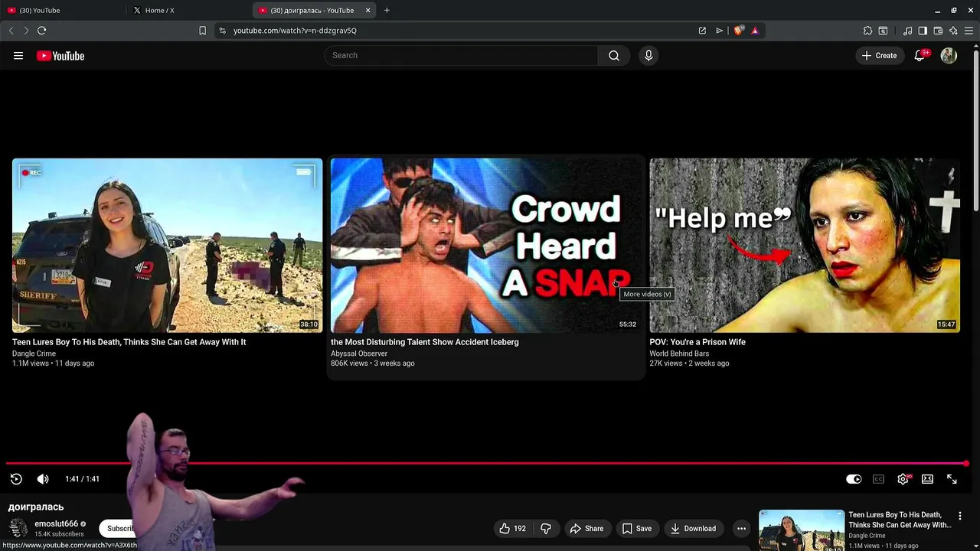This screenshot has width=980, height=551.
Task: Open the browser main menu
Action: point(969,31)
